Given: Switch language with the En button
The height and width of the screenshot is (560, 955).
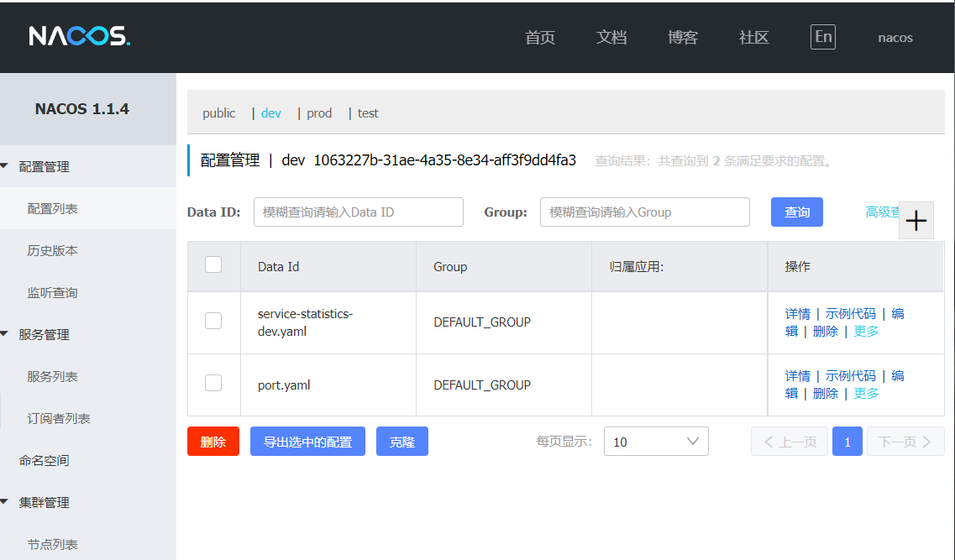Looking at the screenshot, I should [823, 37].
